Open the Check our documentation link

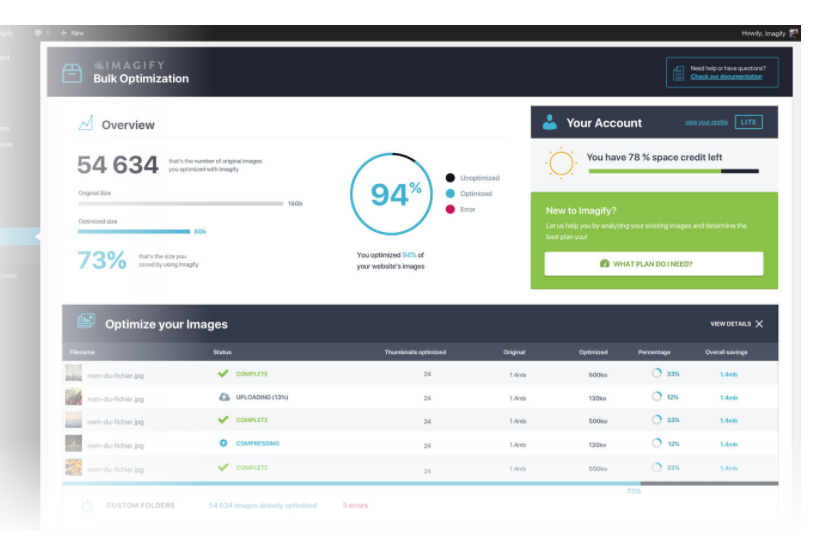click(726, 76)
